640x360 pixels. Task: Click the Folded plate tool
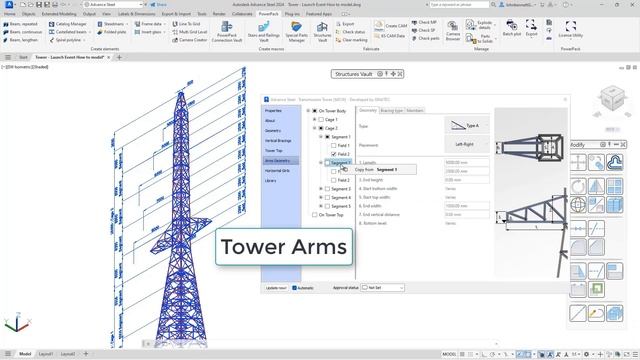[x=111, y=32]
